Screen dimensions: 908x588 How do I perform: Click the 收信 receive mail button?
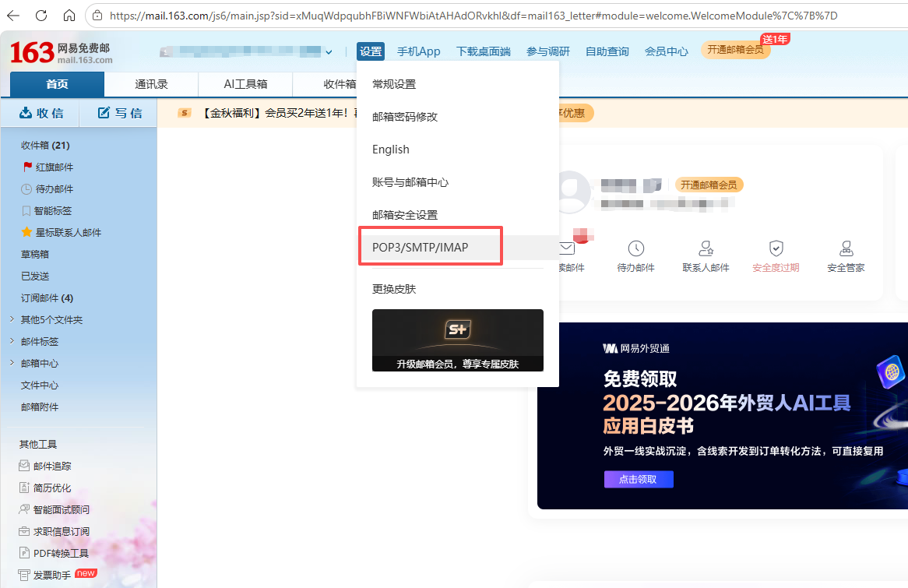coord(40,113)
